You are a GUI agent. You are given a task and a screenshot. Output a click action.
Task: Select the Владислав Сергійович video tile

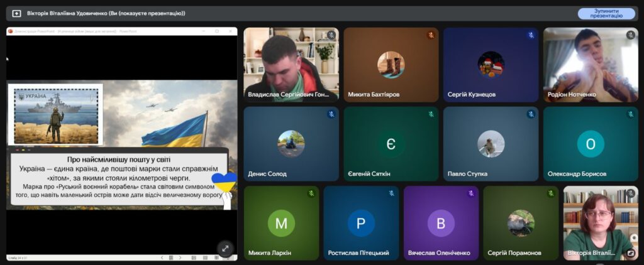pyautogui.click(x=291, y=63)
